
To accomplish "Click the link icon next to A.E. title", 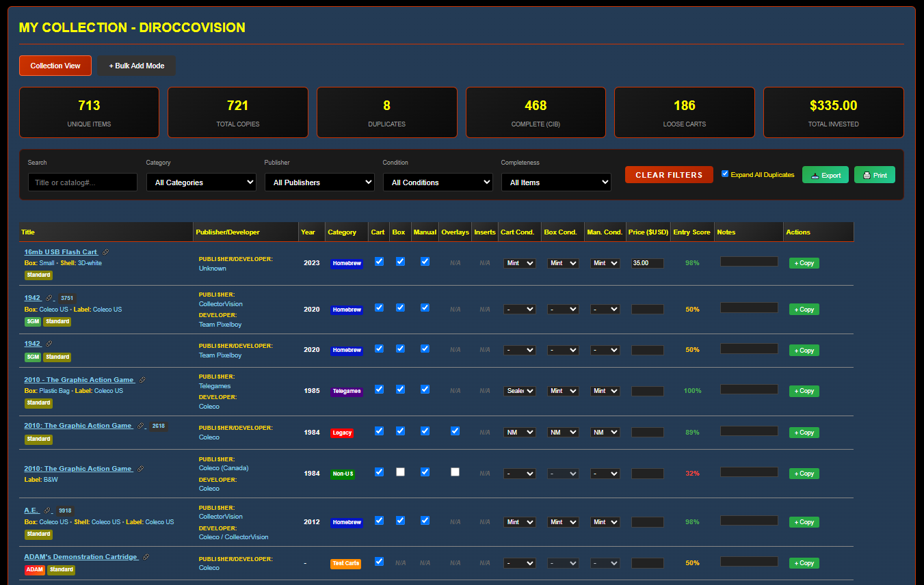I will tap(47, 511).
